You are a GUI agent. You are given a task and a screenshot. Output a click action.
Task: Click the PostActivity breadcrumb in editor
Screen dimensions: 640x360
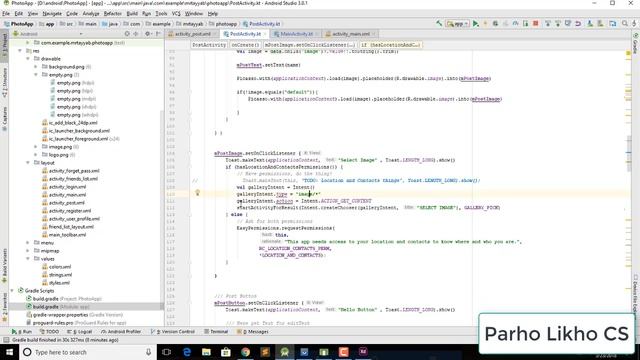point(209,45)
